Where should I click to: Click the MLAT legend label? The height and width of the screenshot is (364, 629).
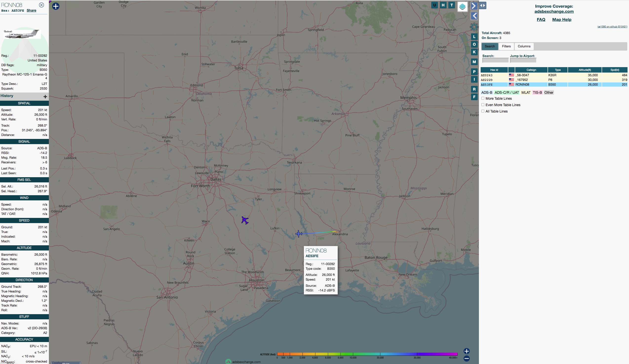(x=526, y=93)
